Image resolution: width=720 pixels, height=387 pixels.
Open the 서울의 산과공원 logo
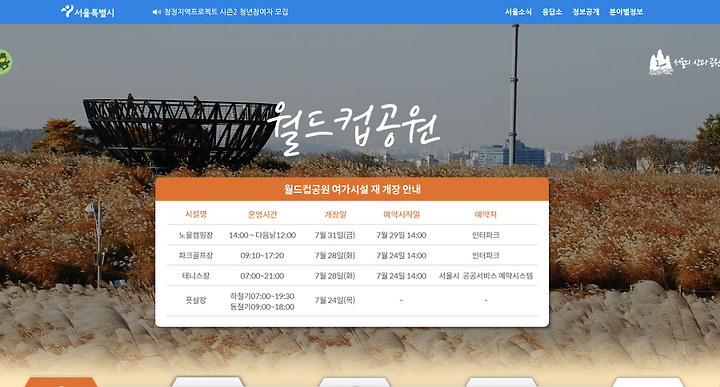[x=685, y=62]
